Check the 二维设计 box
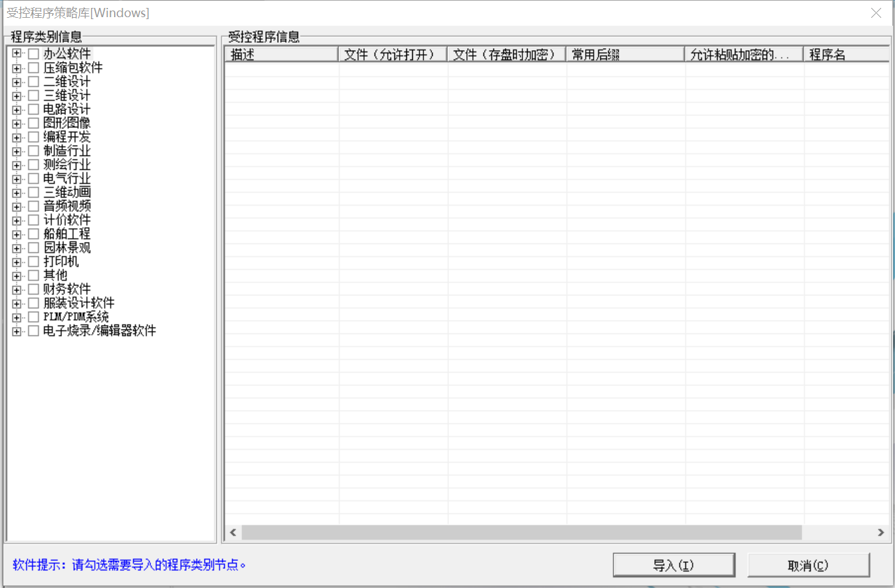This screenshot has width=895, height=588. [34, 82]
